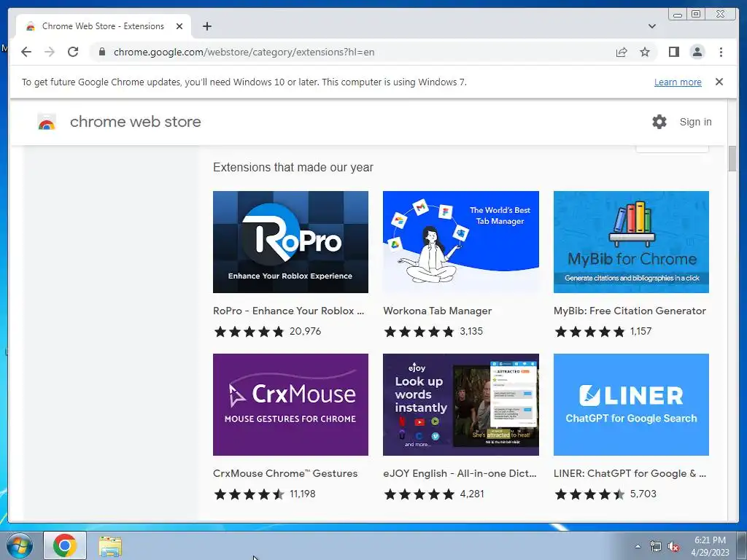The height and width of the screenshot is (560, 747).
Task: Open the CrxMouse gestures thumbnail
Action: [x=290, y=404]
